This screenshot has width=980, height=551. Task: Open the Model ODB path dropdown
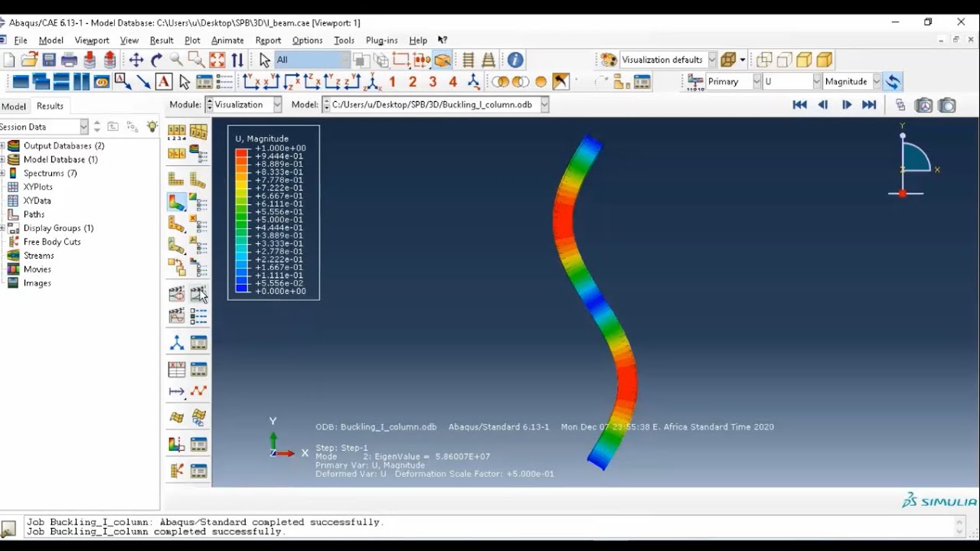click(544, 105)
